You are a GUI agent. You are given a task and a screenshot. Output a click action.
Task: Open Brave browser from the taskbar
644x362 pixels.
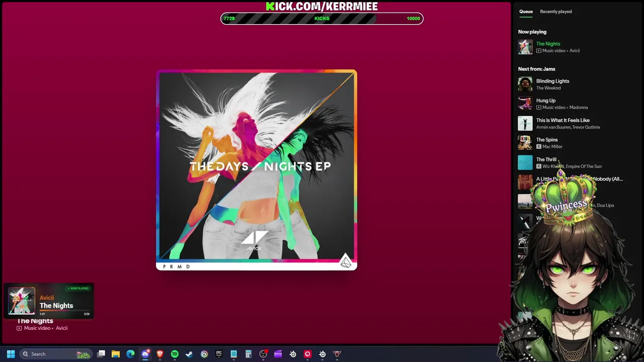point(160,354)
